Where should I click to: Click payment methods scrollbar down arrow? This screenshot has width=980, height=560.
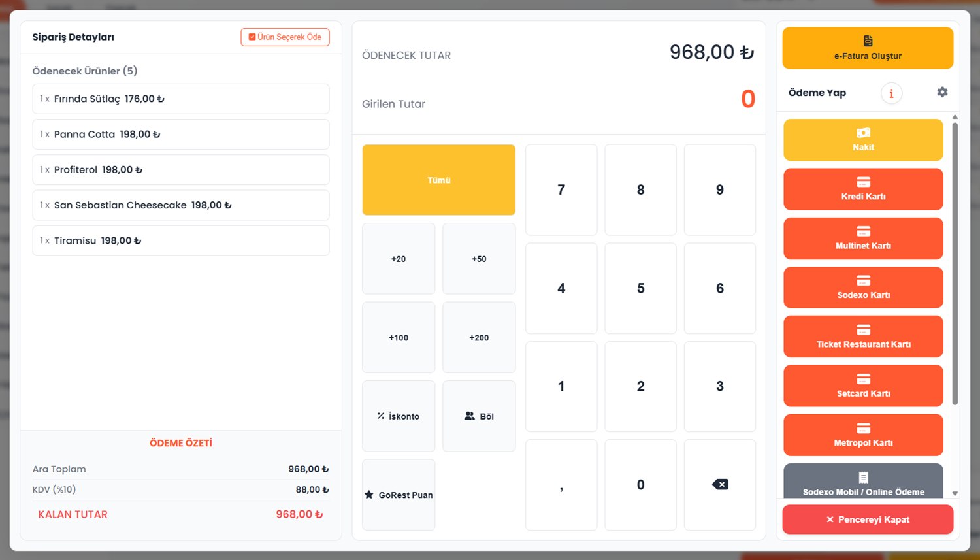[955, 494]
